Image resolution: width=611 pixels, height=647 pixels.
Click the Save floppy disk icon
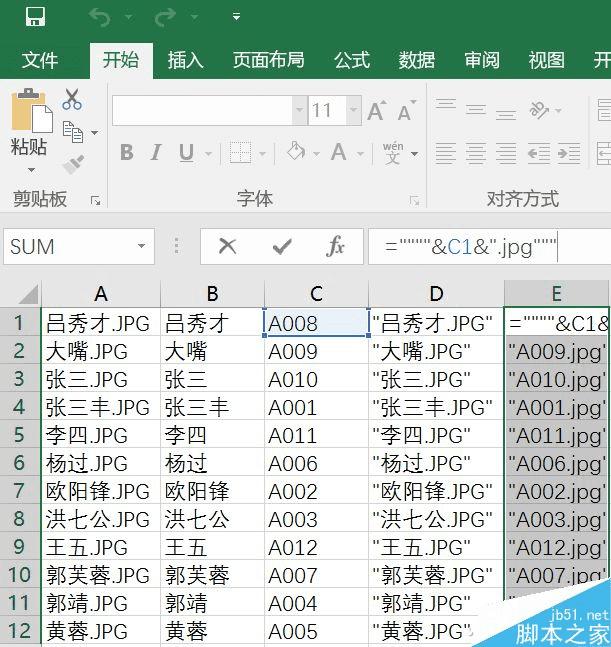[35, 17]
